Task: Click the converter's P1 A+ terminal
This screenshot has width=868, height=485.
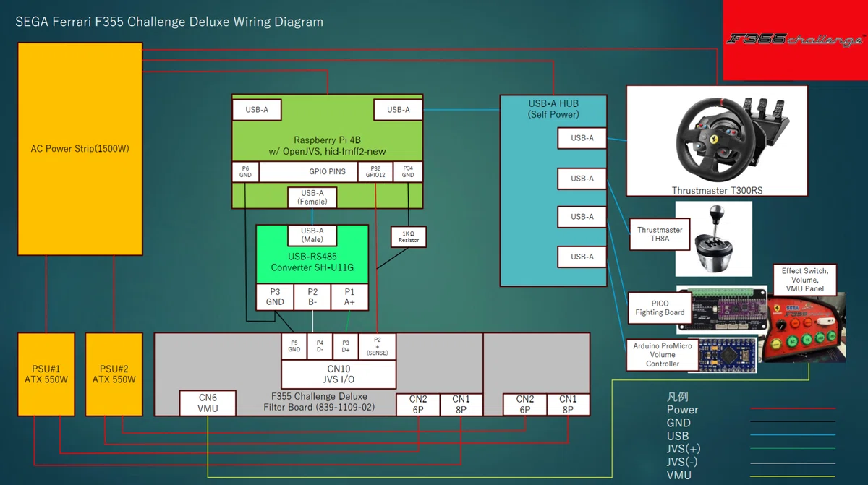Action: pyautogui.click(x=349, y=297)
